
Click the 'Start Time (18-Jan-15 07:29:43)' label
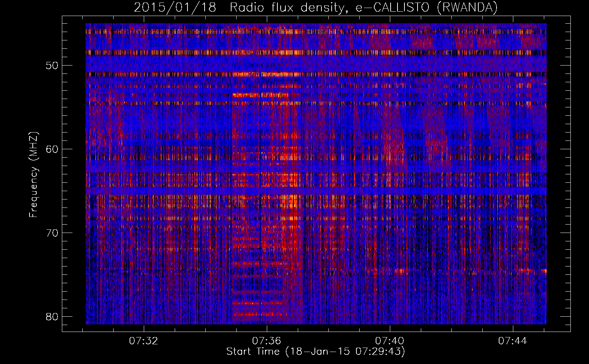tap(316, 352)
